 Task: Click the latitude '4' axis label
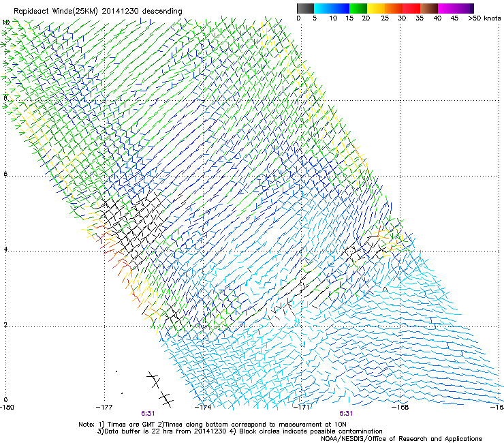5,249
